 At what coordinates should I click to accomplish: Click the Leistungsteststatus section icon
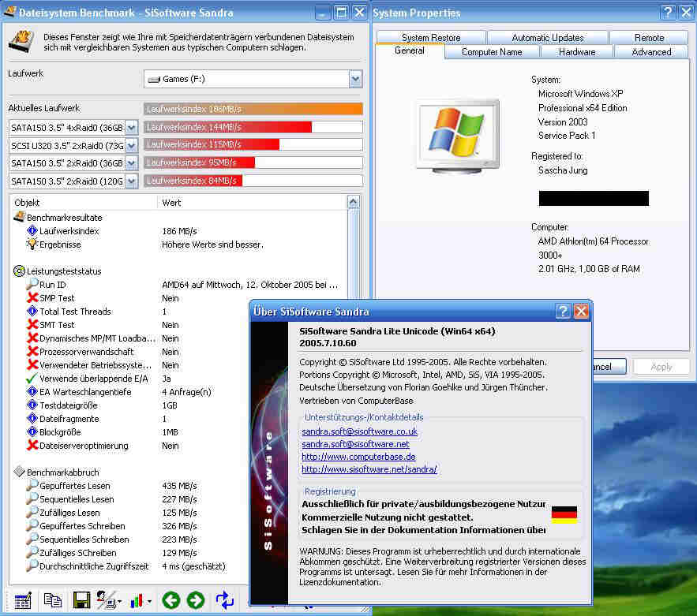point(19,271)
